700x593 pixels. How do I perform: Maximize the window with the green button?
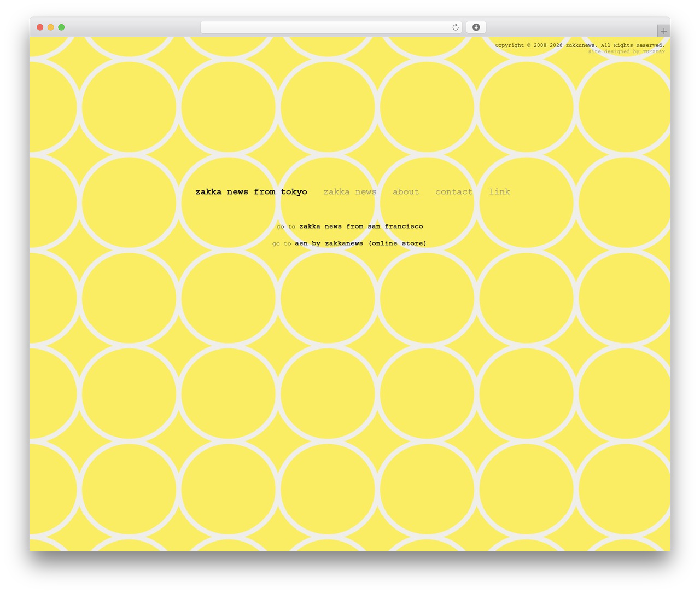click(61, 27)
